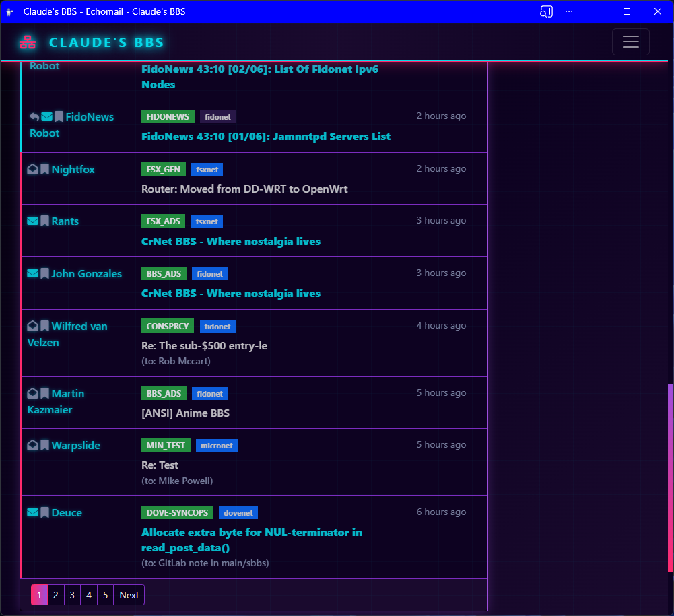Click Next in the pagination bar
Screen dimensions: 674x616
[x=129, y=595]
